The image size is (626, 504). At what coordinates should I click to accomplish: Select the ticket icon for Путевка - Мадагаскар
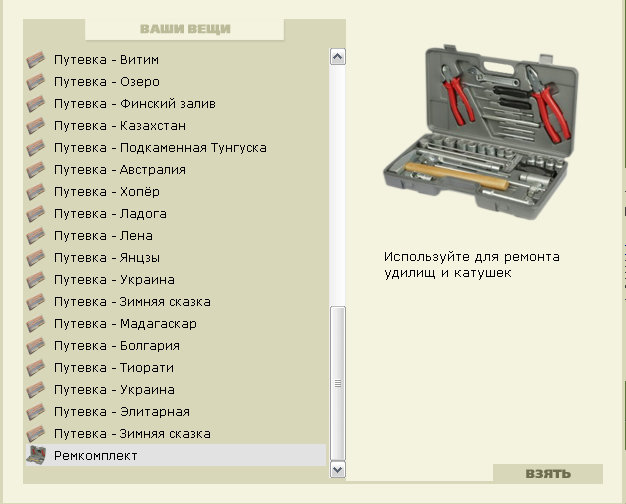click(36, 323)
